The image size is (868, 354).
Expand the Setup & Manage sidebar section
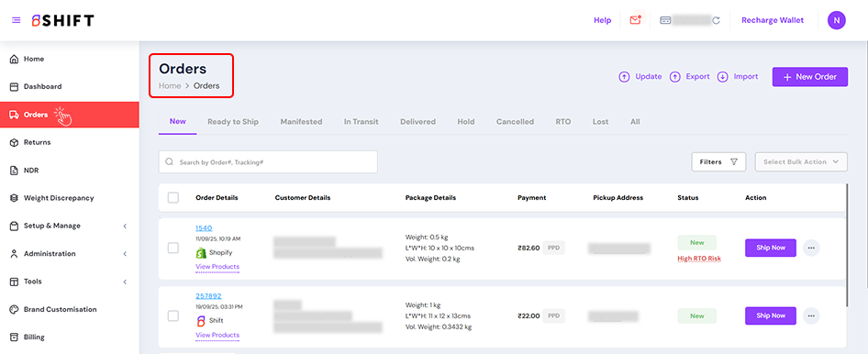70,226
